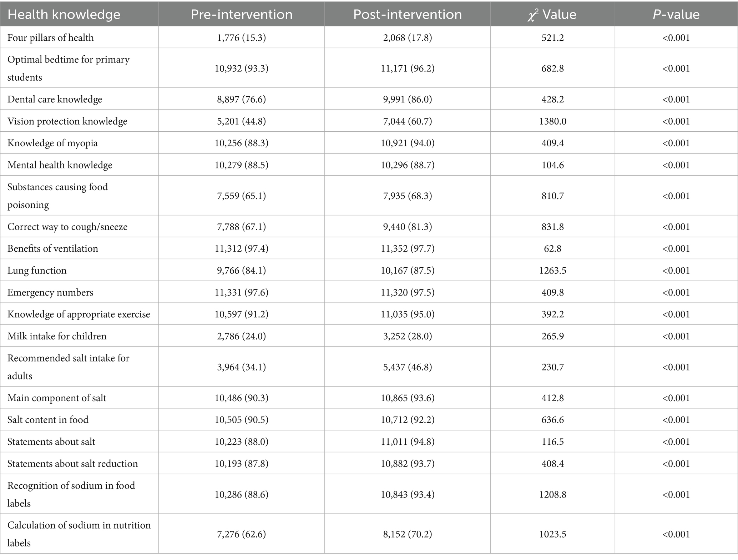Select the Correct way to cough/sneeze cell
The width and height of the screenshot is (738, 560).
[x=67, y=227]
